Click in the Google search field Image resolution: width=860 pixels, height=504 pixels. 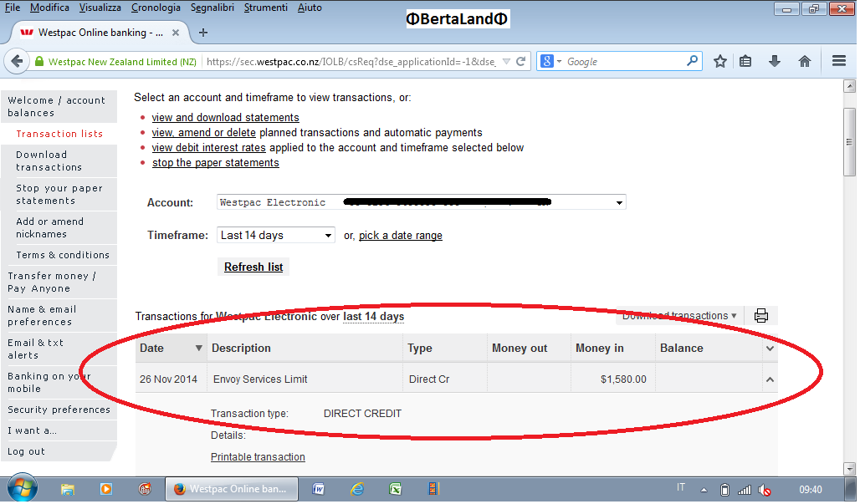625,61
